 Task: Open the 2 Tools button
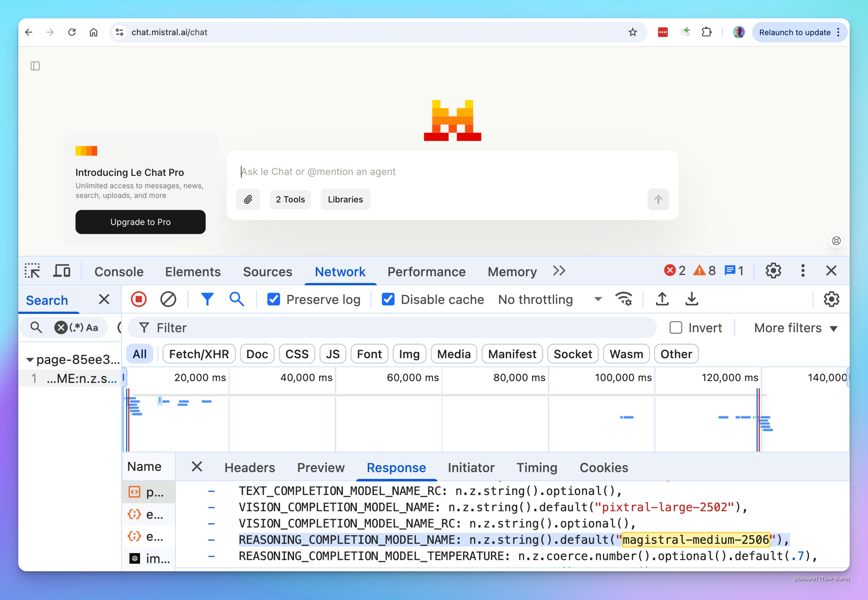pyautogui.click(x=290, y=199)
